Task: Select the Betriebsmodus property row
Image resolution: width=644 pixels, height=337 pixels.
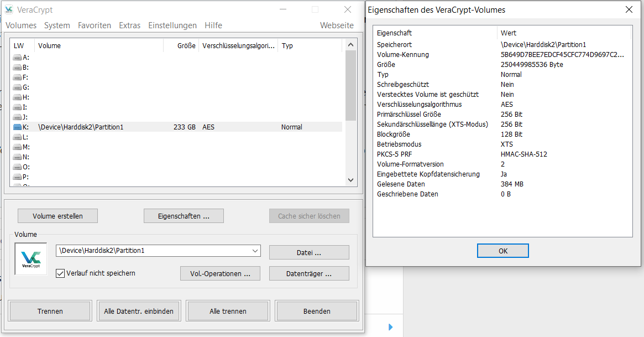Action: click(502, 144)
